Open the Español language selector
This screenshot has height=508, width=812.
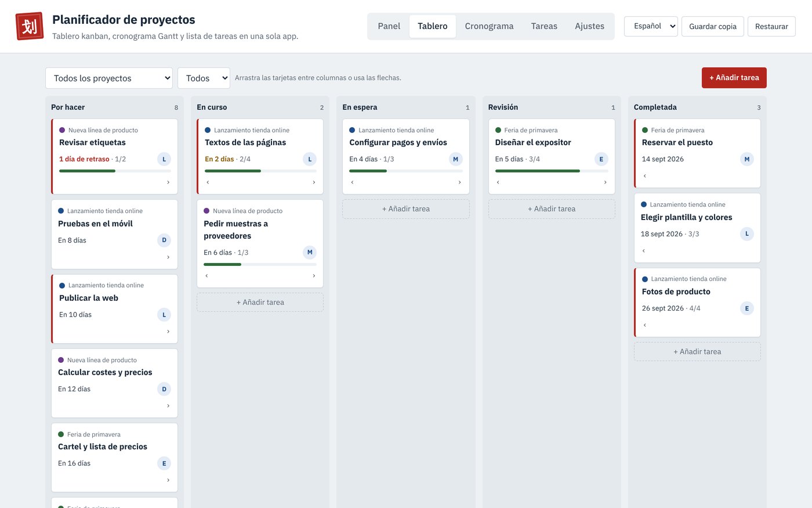pos(651,26)
